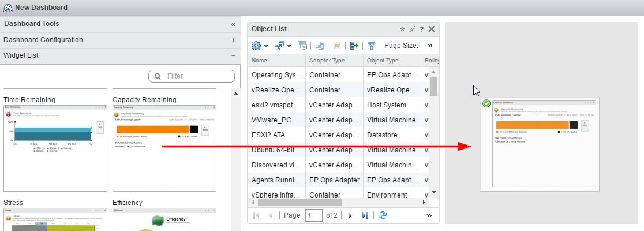Select the ESXi2 ATA row
The height and width of the screenshot is (231, 644).
[338, 135]
